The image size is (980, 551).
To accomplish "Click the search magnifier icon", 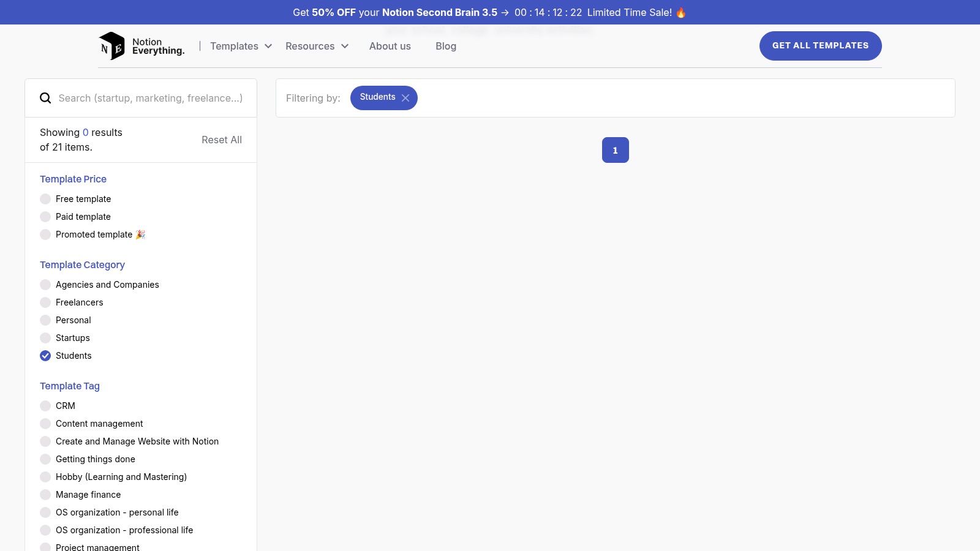I will [45, 98].
